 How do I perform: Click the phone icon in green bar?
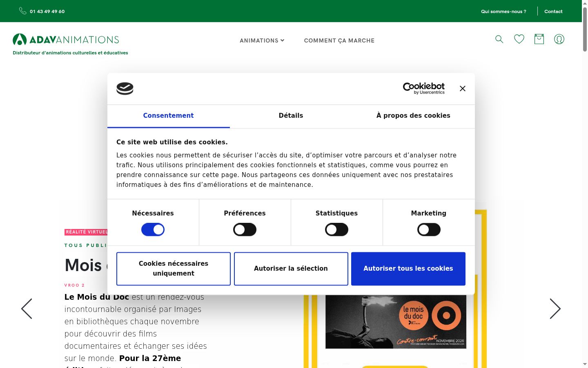[23, 11]
